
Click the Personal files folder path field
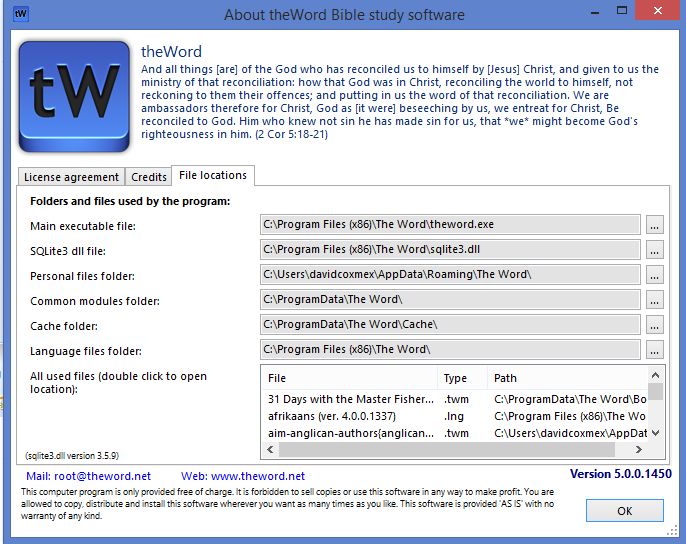pyautogui.click(x=450, y=274)
